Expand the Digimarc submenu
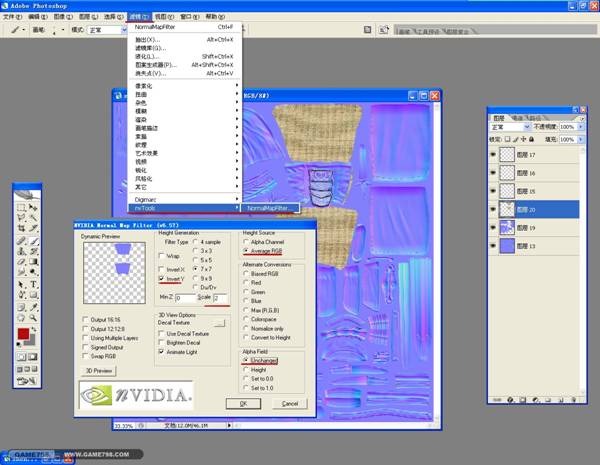The image size is (600, 465). point(185,199)
